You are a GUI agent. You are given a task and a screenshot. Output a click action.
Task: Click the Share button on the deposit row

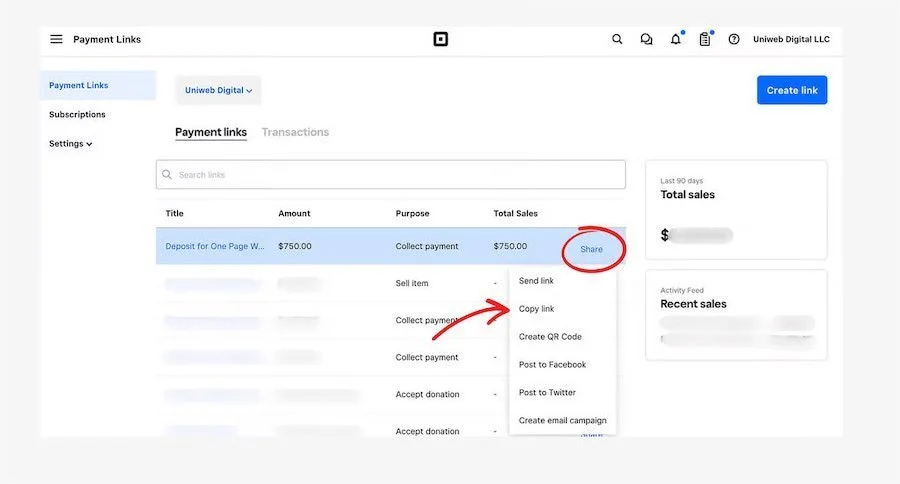point(591,249)
